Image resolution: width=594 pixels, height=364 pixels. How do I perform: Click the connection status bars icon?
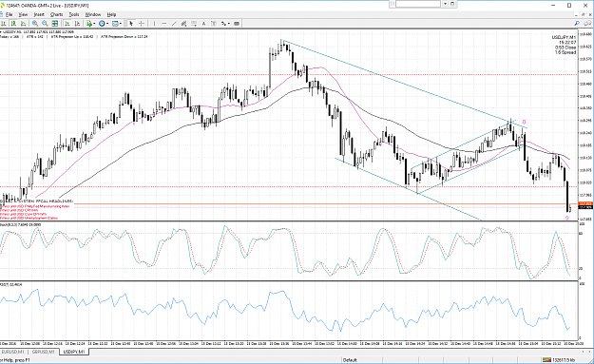[x=546, y=360]
